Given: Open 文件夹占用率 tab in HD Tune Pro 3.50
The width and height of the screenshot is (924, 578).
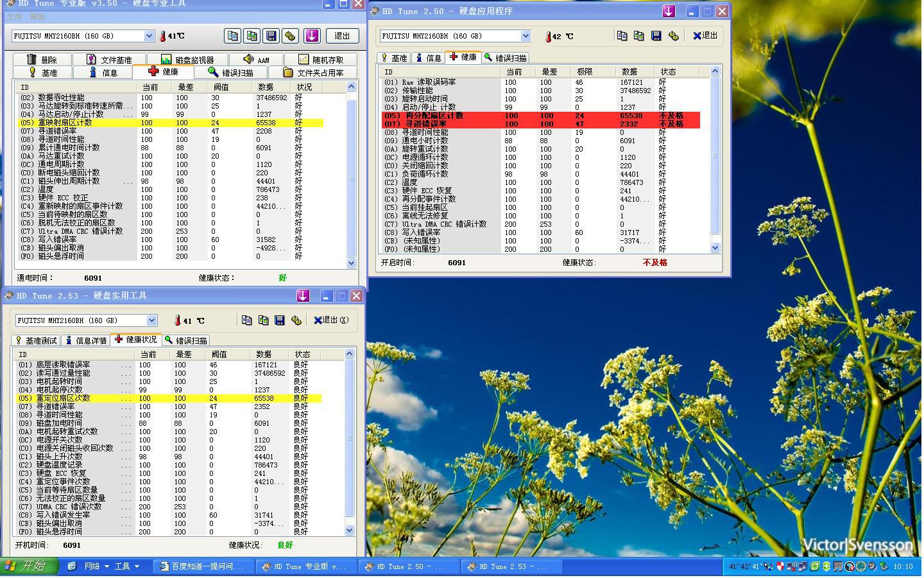Looking at the screenshot, I should pyautogui.click(x=313, y=73).
